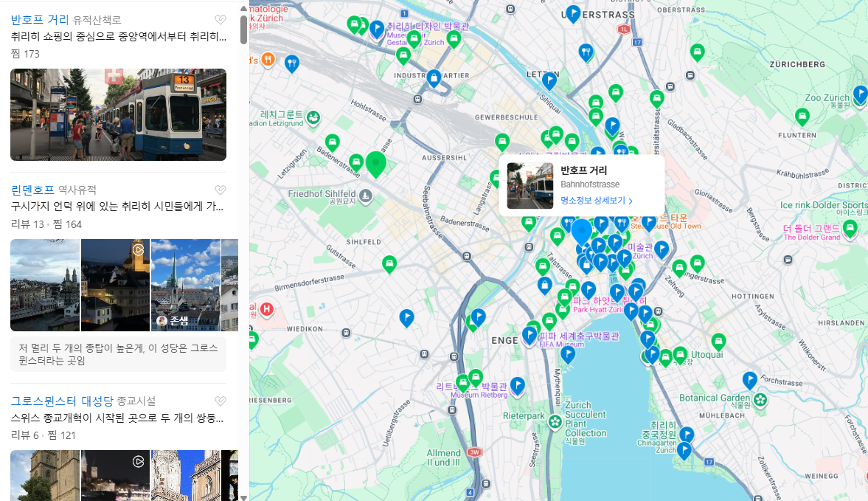Select the Friedhof Sihlfeld cemetery icon

365,196
